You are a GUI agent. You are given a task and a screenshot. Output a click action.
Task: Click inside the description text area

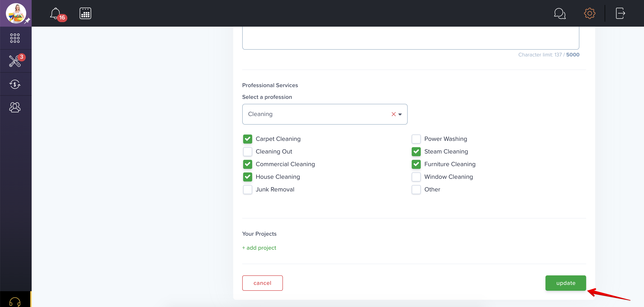[x=411, y=38]
